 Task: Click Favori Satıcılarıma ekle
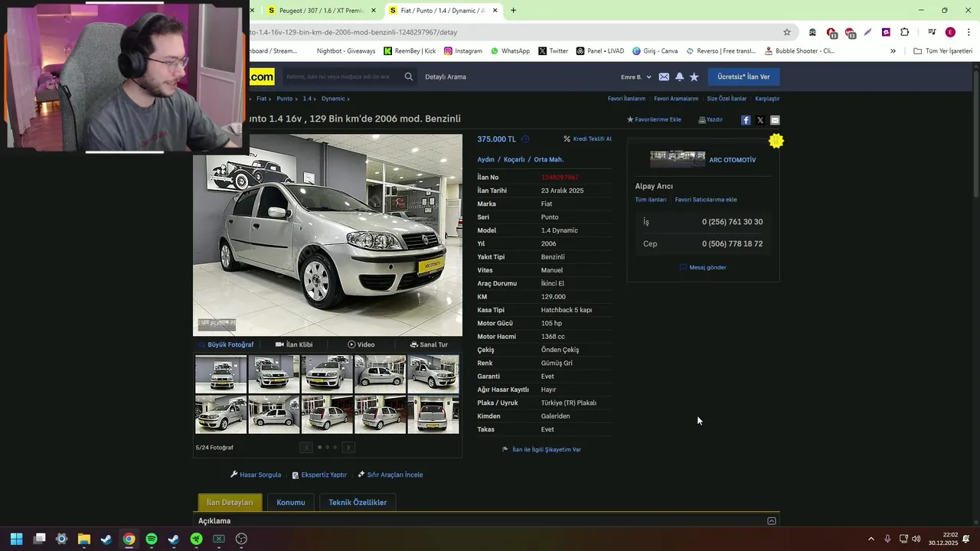click(706, 200)
